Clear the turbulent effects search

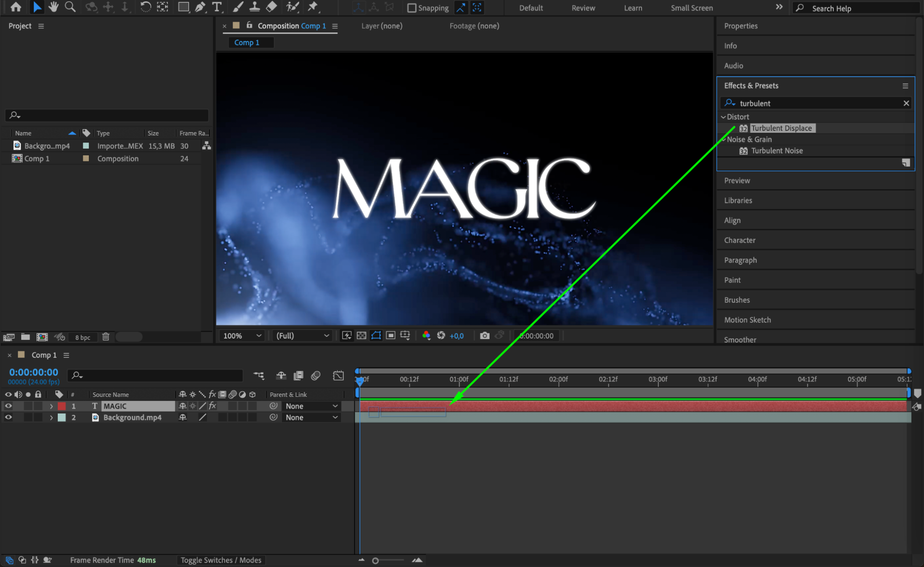click(906, 103)
